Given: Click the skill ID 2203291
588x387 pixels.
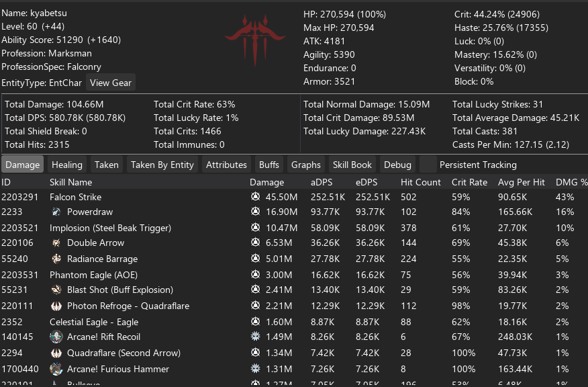Looking at the screenshot, I should (x=20, y=197).
